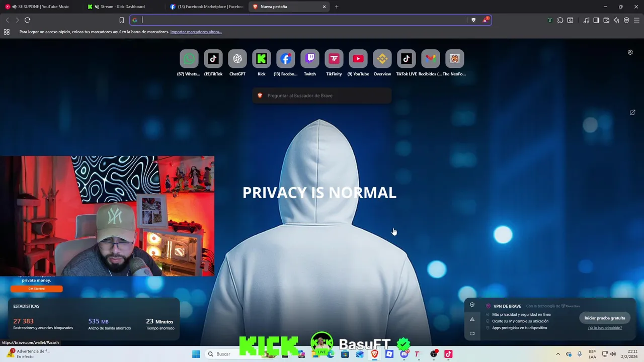The image size is (644, 362).
Task: Select VPN shield tab in widget
Action: pos(472,305)
